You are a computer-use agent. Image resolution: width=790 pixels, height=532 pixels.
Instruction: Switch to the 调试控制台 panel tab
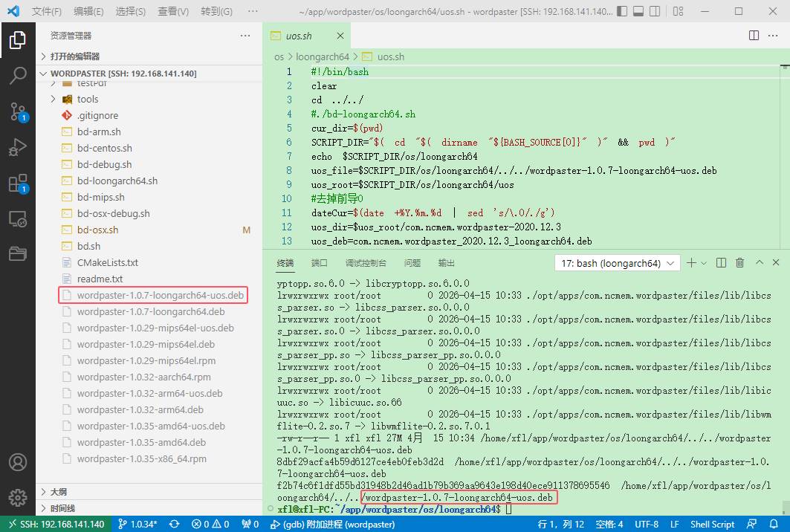coord(366,263)
